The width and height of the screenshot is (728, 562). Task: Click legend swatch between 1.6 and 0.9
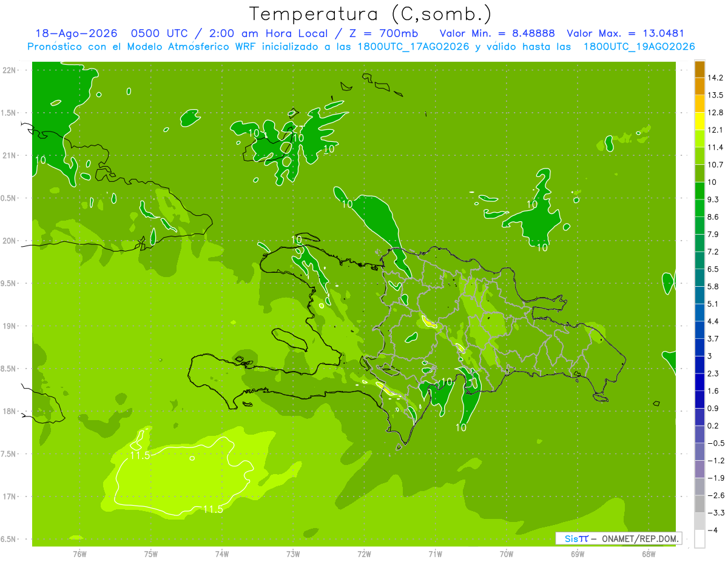pyautogui.click(x=699, y=400)
